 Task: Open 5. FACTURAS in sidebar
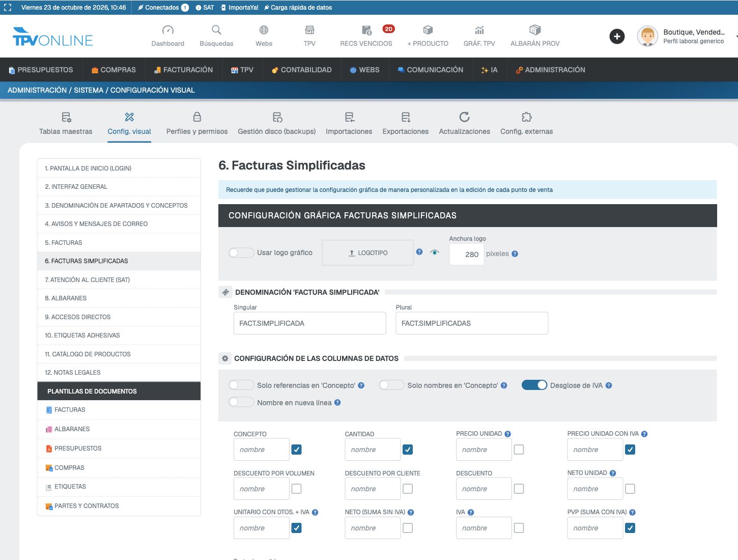[x=119, y=242]
